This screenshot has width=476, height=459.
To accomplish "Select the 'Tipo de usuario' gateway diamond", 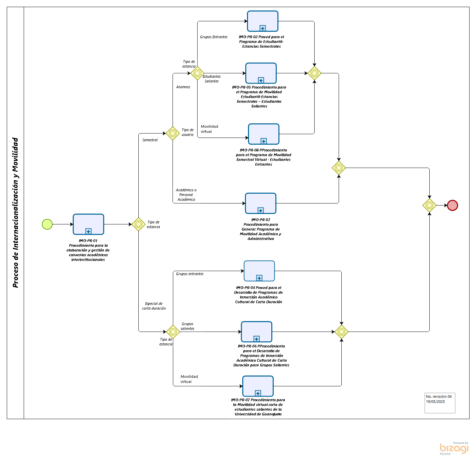I will click(173, 134).
